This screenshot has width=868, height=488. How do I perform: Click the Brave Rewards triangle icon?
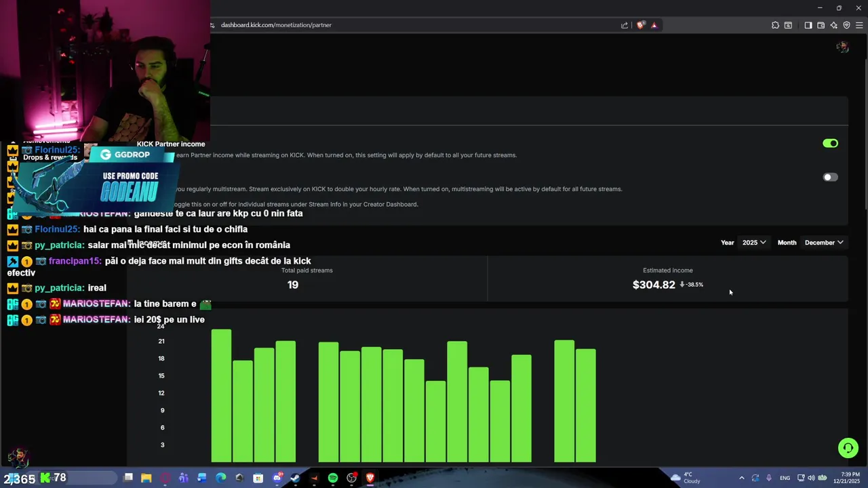point(654,25)
